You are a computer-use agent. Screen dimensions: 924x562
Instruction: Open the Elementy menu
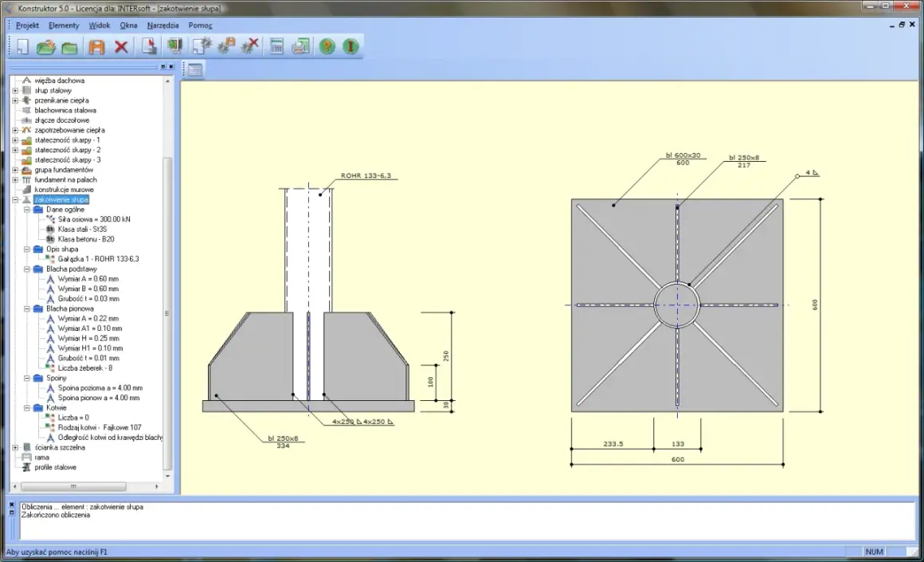[x=64, y=26]
